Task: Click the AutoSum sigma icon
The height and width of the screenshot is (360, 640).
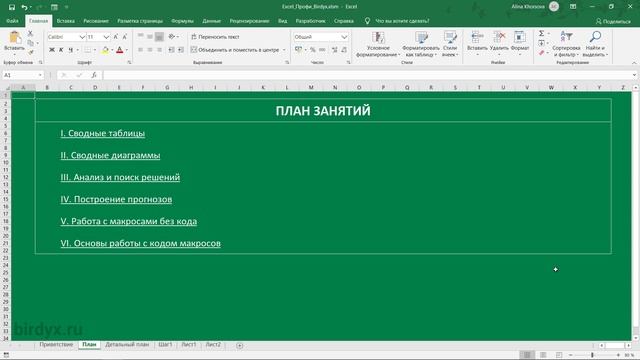Action: (542, 33)
